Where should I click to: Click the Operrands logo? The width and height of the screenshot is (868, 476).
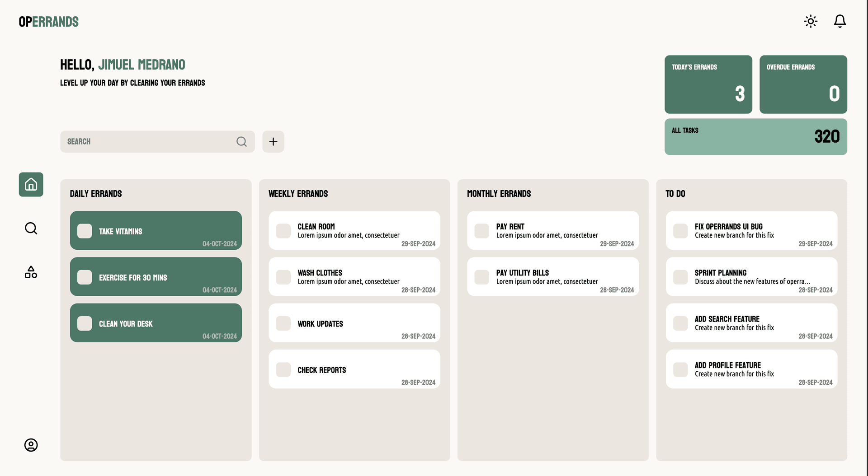49,22
